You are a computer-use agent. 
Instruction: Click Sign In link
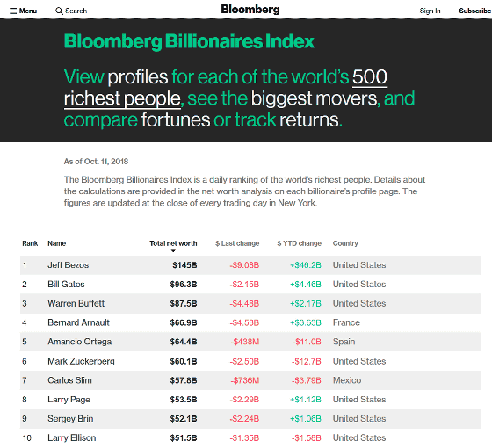pos(430,11)
